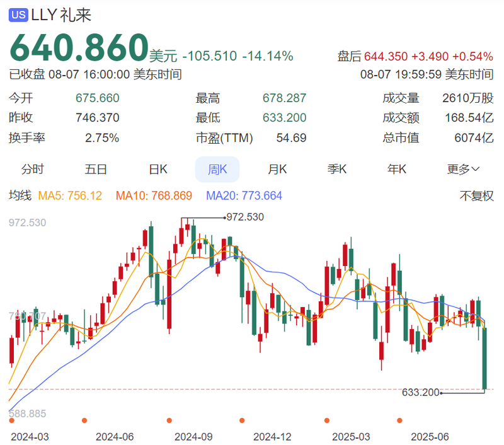Viewport: 504px width, 445px height.
Task: Click the 633.200 low price annotation
Action: 420,392
